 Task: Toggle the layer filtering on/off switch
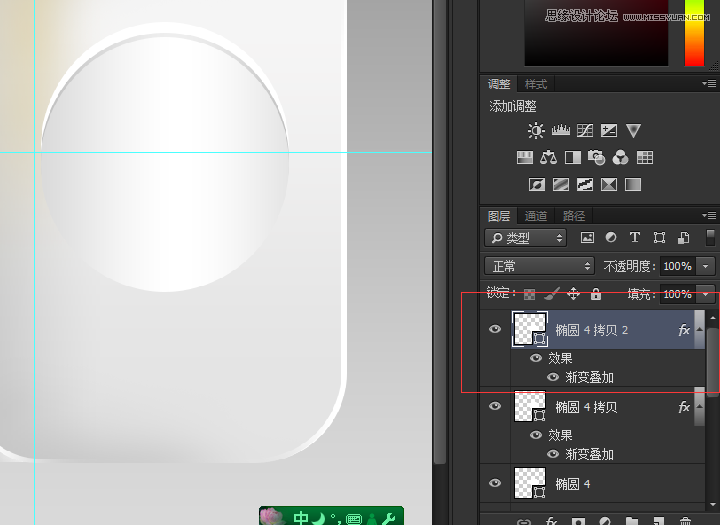point(710,237)
